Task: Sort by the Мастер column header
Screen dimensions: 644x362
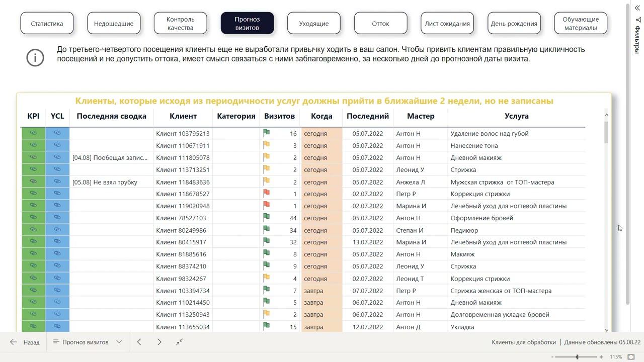Action: tap(421, 116)
